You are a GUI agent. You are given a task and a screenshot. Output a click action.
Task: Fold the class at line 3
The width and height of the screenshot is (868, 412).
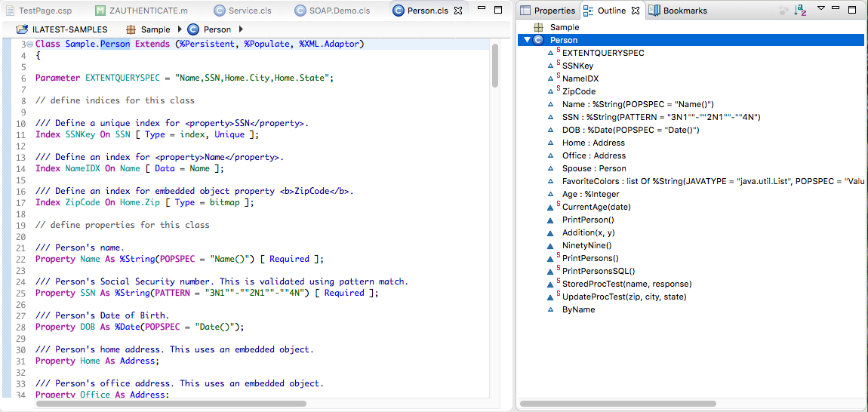click(29, 44)
